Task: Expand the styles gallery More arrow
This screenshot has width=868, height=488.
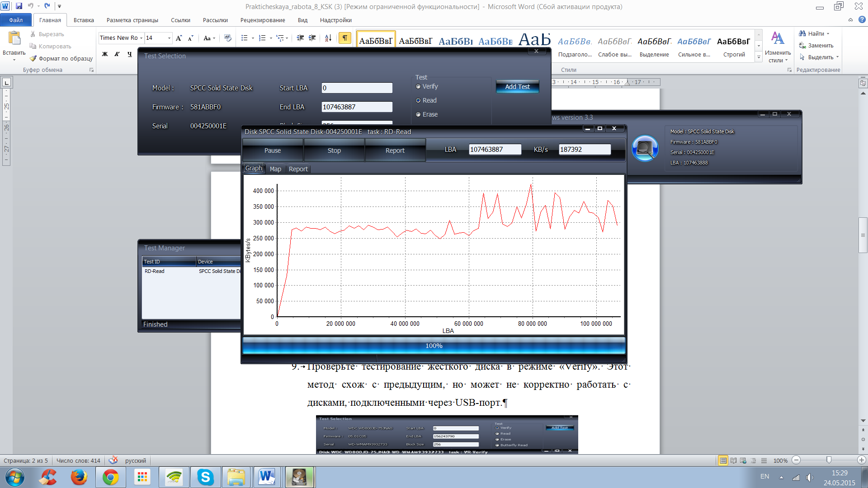Action: point(759,57)
